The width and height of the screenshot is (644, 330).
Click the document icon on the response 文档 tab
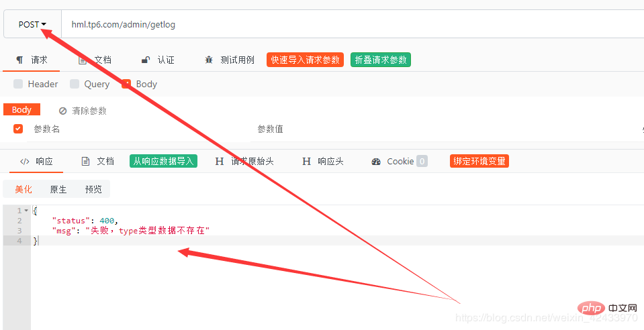[x=85, y=161]
